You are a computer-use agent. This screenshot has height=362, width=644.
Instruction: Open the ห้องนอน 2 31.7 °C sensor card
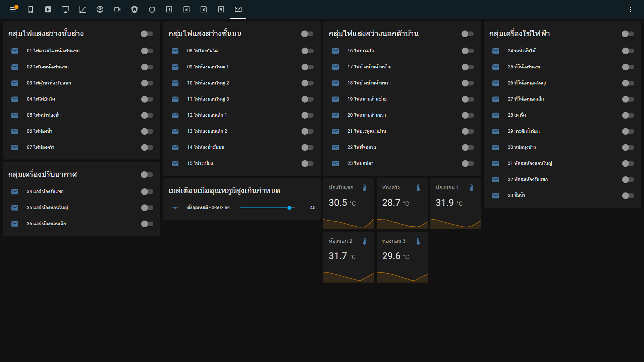(x=348, y=257)
